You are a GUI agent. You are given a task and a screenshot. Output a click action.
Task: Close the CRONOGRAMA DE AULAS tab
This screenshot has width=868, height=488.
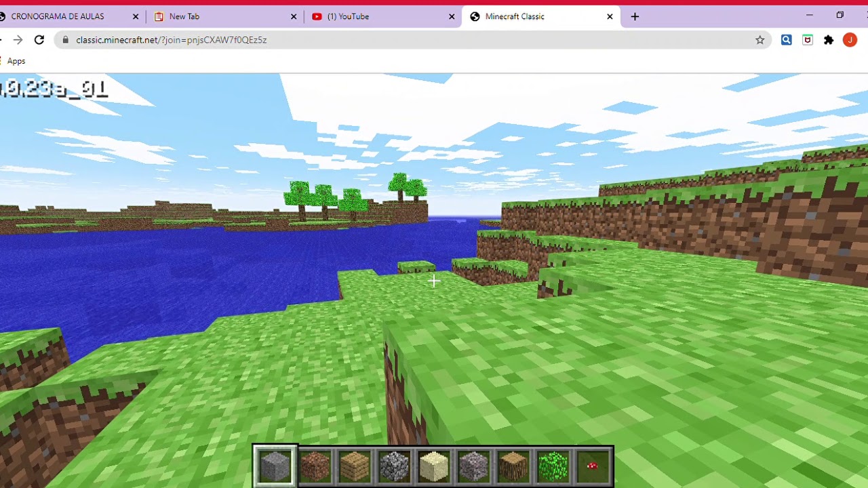click(136, 16)
